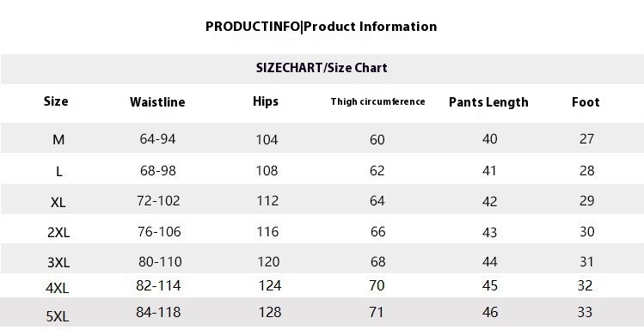The height and width of the screenshot is (330, 644).
Task: Click the 64-94 waistline value
Action: [157, 138]
